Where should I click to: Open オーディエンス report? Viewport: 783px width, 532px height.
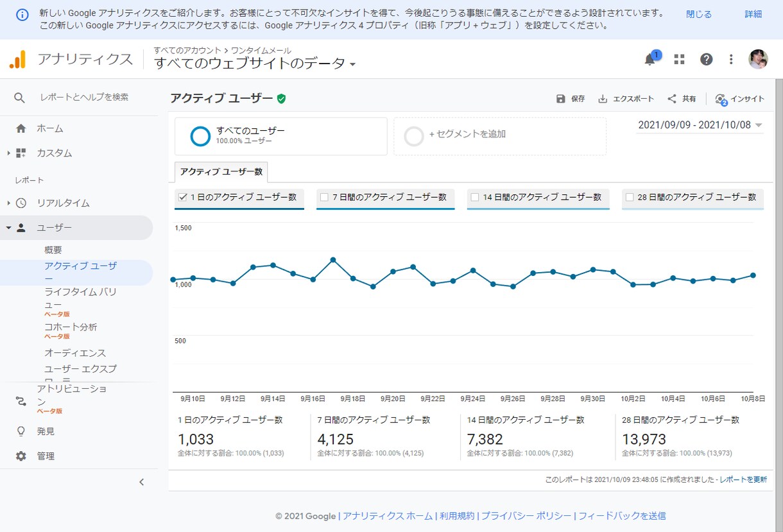point(75,353)
